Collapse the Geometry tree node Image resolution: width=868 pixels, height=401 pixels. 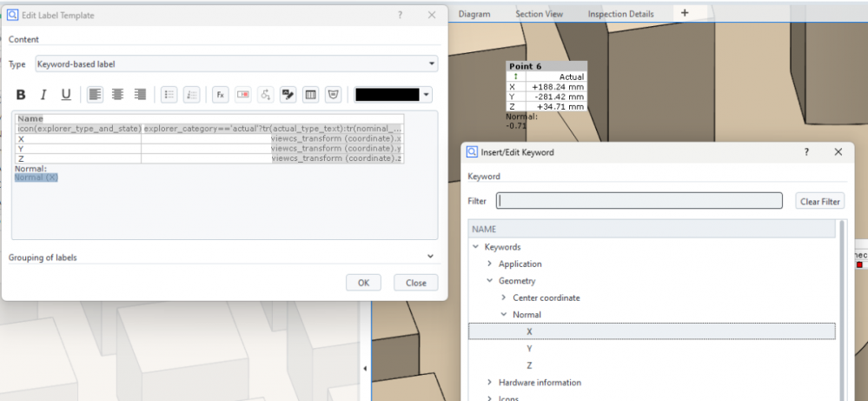489,281
